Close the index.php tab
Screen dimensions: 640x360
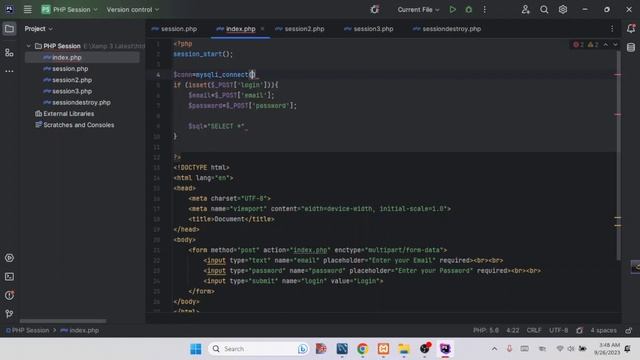(262, 29)
